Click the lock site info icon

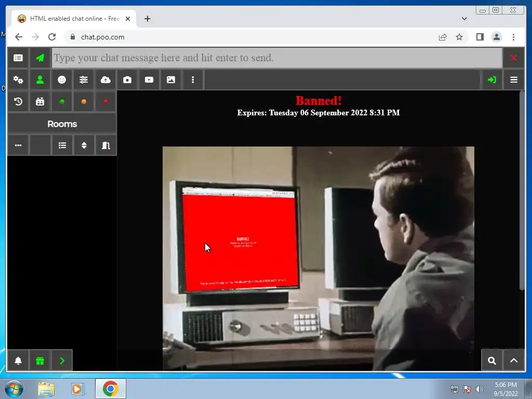[72, 37]
